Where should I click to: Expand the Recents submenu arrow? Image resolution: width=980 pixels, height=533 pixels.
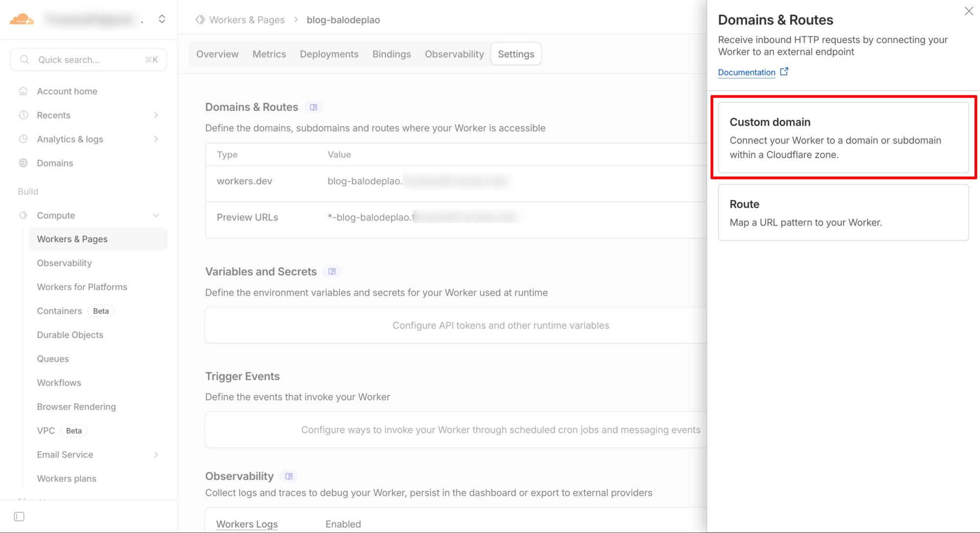(x=156, y=115)
